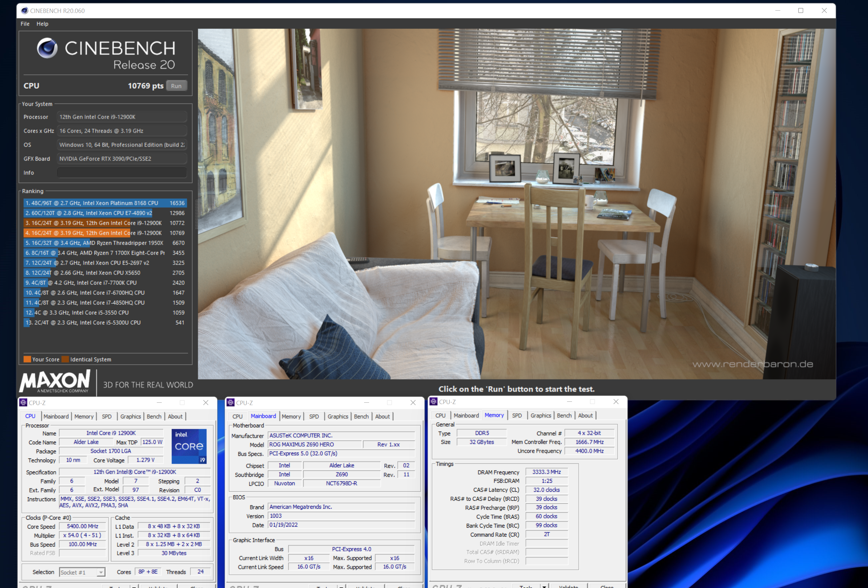Select ranking row 3 with score 10772
868x588 pixels.
(105, 223)
